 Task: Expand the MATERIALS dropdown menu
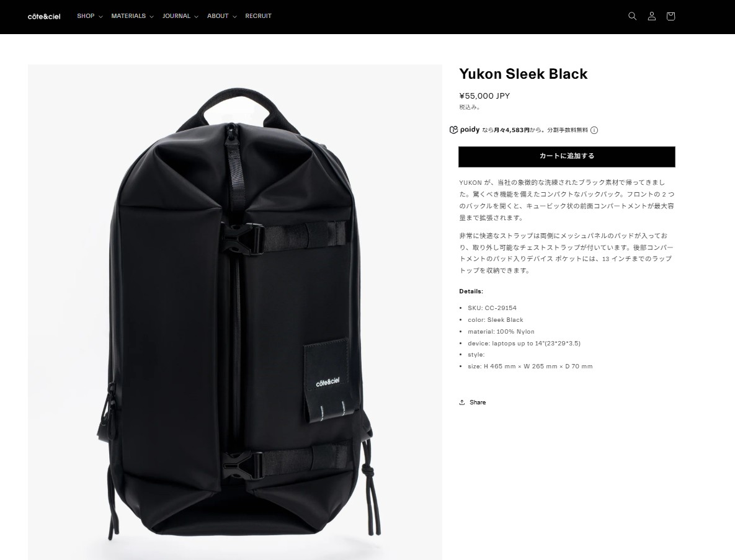[x=132, y=16]
